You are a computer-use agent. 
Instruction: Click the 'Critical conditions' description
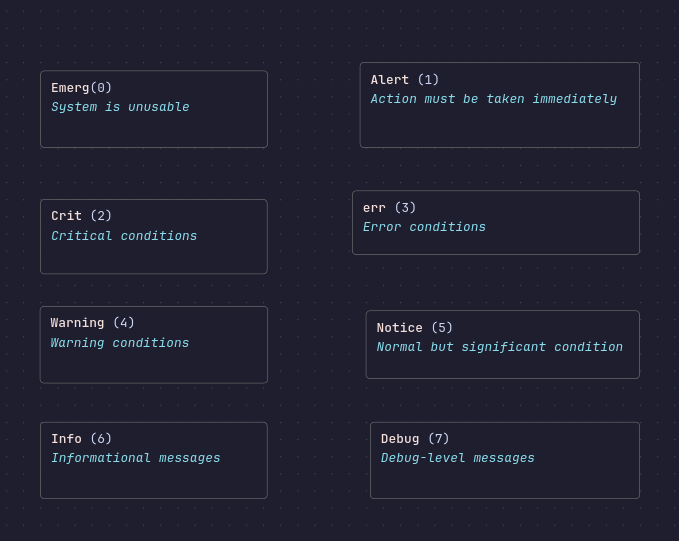(x=124, y=236)
